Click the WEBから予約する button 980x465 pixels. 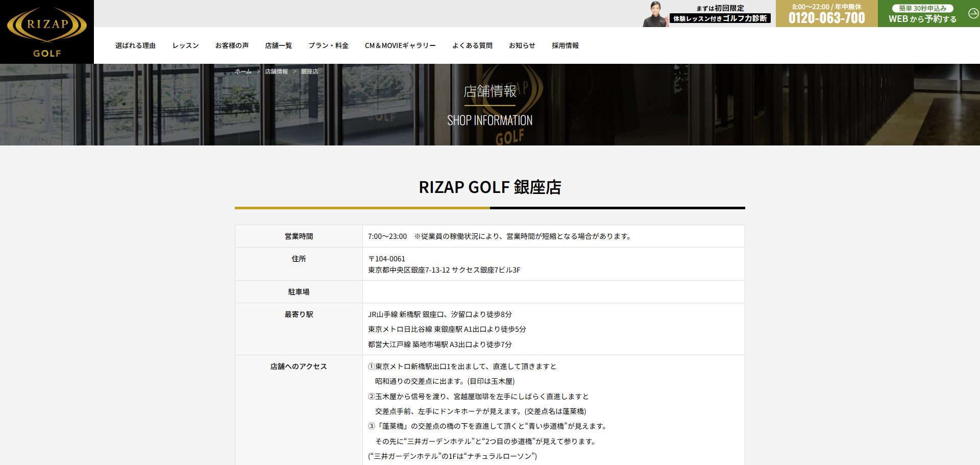pyautogui.click(x=928, y=14)
